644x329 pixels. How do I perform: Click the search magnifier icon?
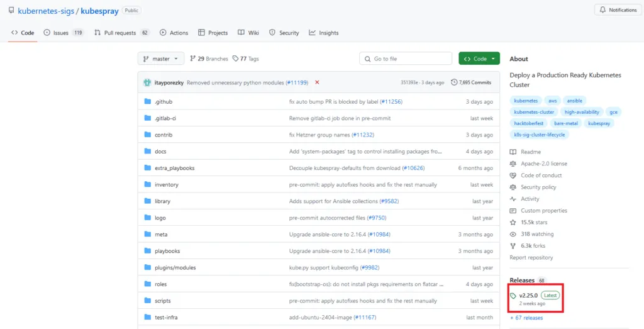point(367,59)
